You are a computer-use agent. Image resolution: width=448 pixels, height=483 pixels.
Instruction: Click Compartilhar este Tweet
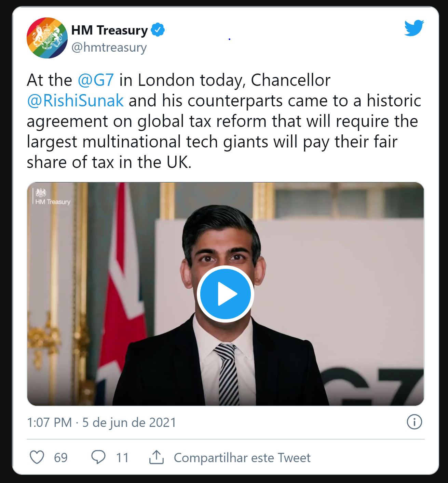pyautogui.click(x=242, y=458)
